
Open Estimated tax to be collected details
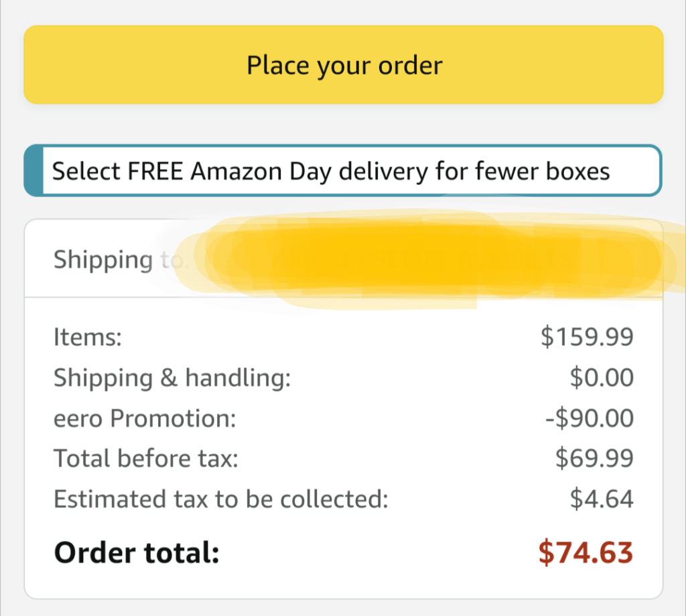coord(221,499)
